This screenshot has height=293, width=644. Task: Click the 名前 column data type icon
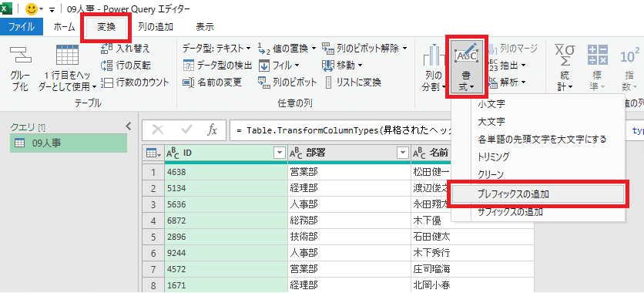click(x=419, y=153)
